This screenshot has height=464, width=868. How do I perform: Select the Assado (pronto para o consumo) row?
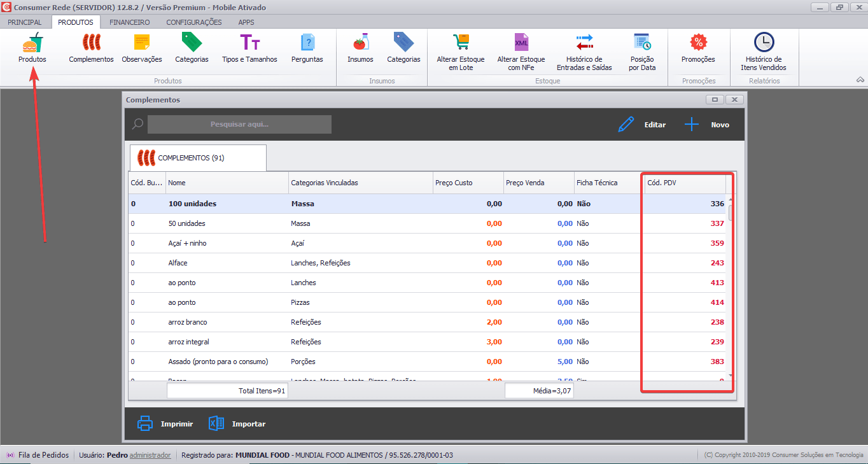tap(428, 362)
